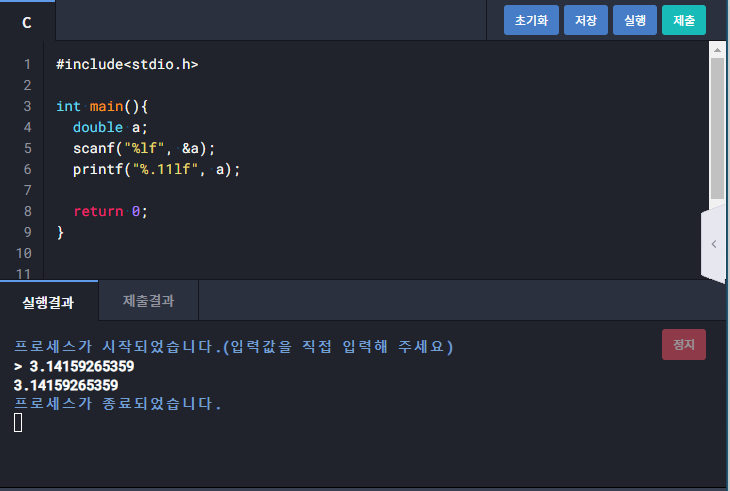Submit the solution with 제출 button
Screen dimensions: 730x491
684,20
